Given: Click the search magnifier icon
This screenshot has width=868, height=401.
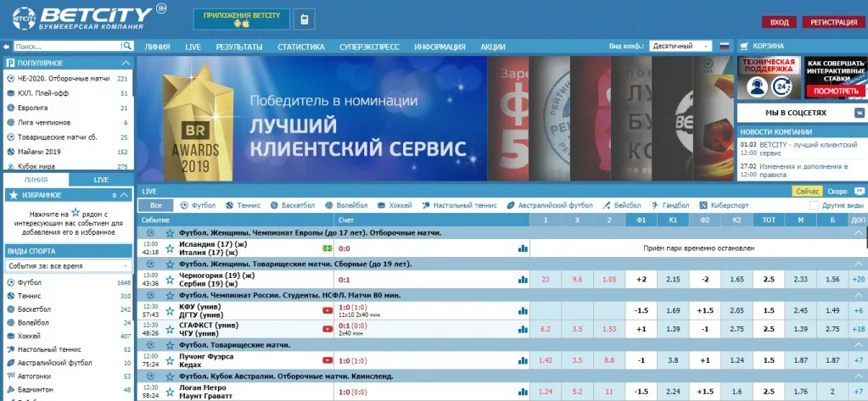Looking at the screenshot, I should [x=127, y=47].
